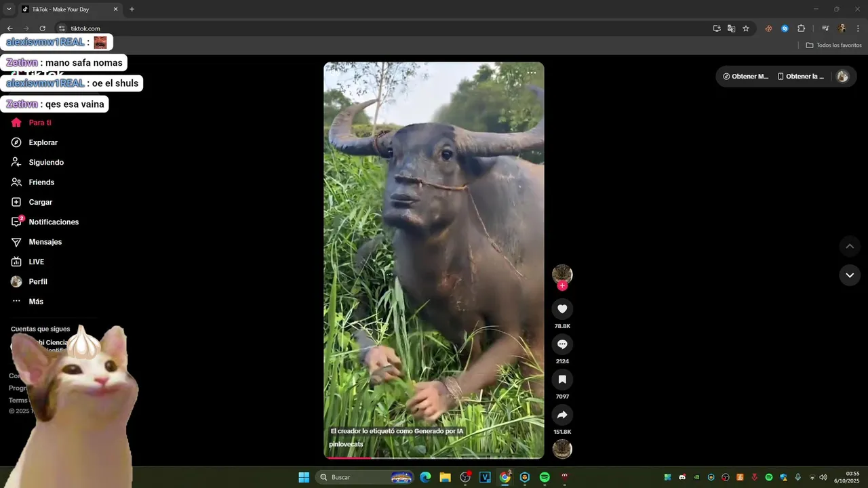Reload the page in Chrome
The image size is (868, 488).
[x=42, y=28]
